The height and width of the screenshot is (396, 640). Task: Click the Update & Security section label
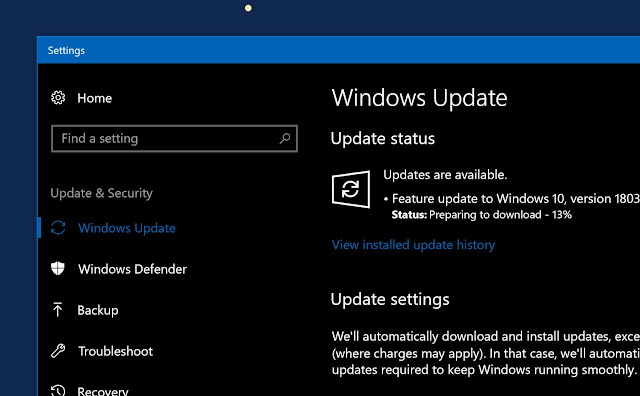(x=102, y=193)
